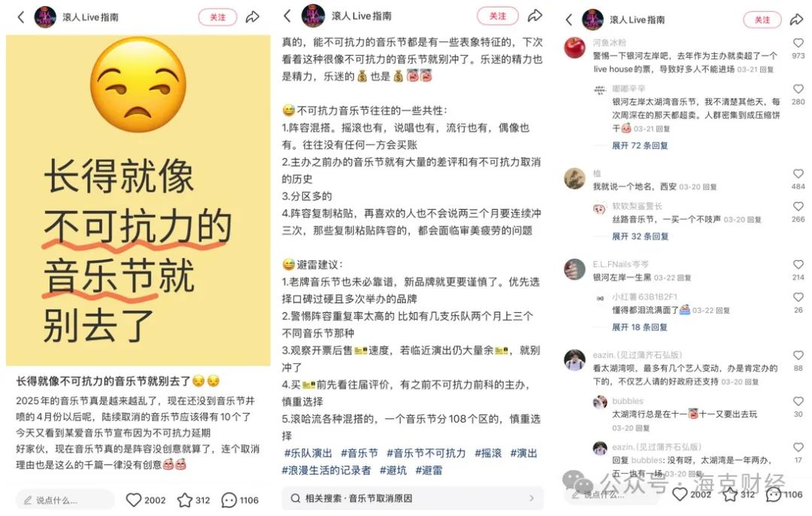This screenshot has width=812, height=516.
Task: Like the 银河左岸一生黑 comment with 214 likes
Action: pos(798,264)
